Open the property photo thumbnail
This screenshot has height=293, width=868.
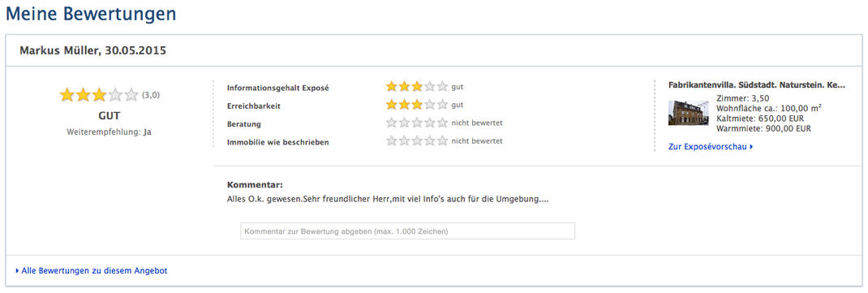pyautogui.click(x=689, y=113)
